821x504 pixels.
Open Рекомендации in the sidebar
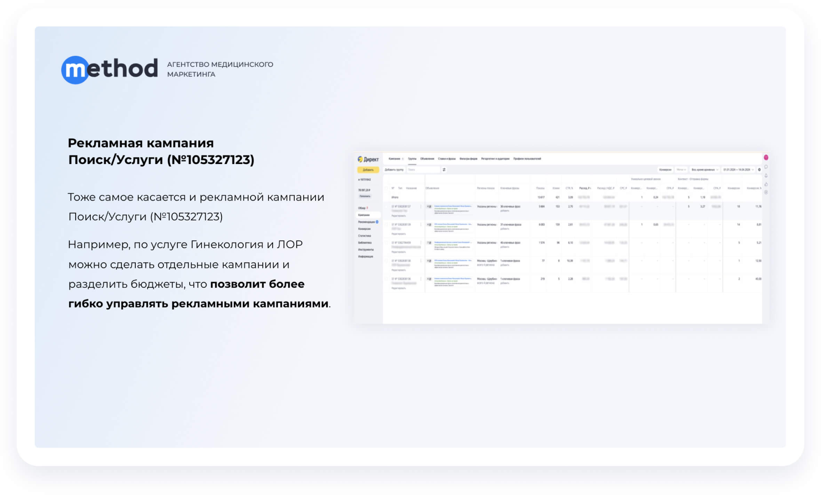[x=366, y=222]
